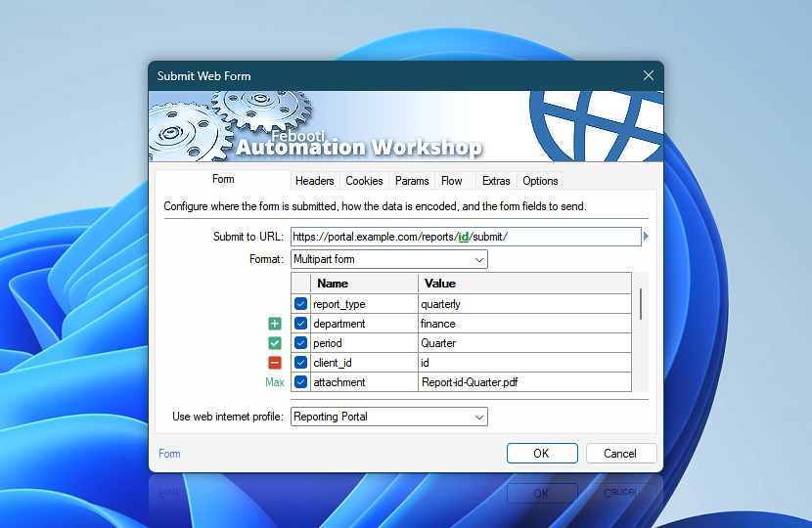812x528 pixels.
Task: Switch to the Headers tab
Action: click(314, 181)
